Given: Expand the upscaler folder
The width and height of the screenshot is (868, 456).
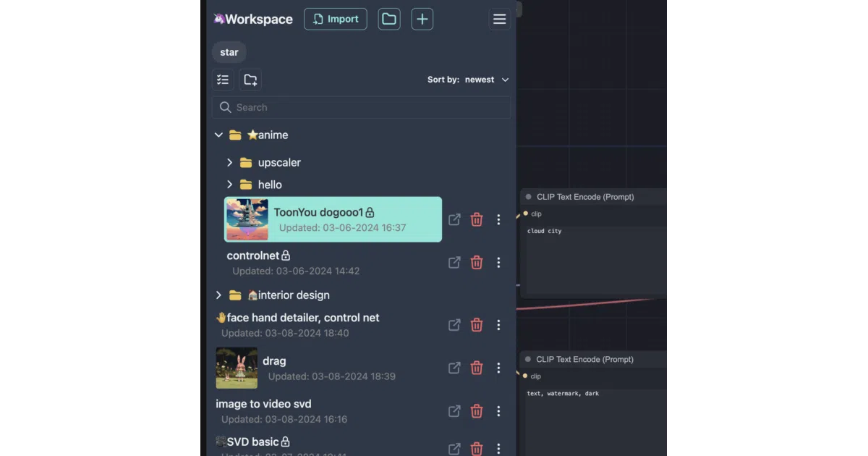Looking at the screenshot, I should [230, 163].
